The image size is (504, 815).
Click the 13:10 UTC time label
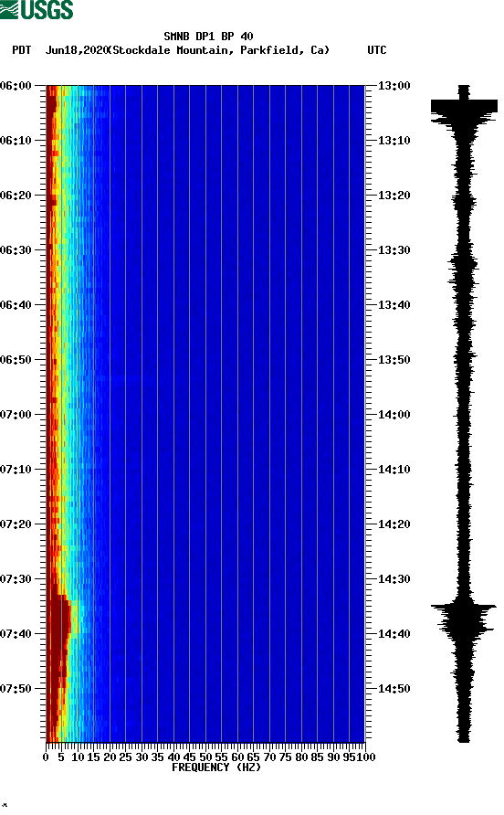(x=394, y=141)
